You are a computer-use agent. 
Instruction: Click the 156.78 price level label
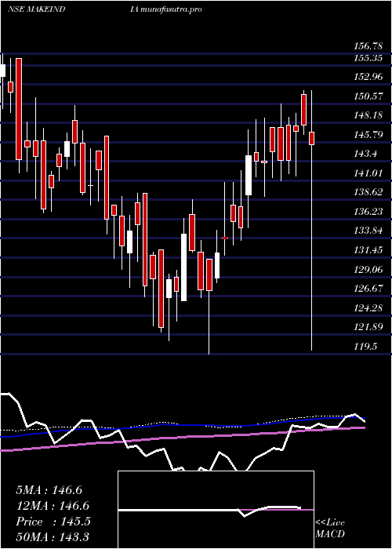[x=368, y=45]
